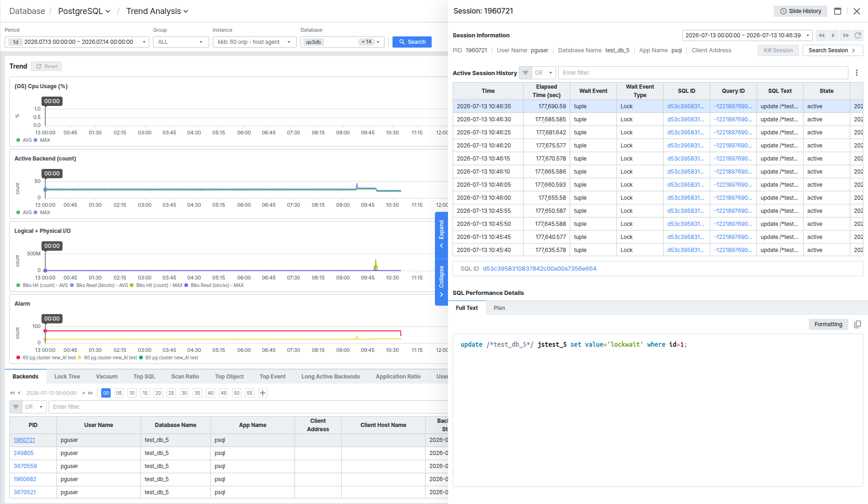
Task: Click the refresh icon in Session Information
Action: click(858, 35)
